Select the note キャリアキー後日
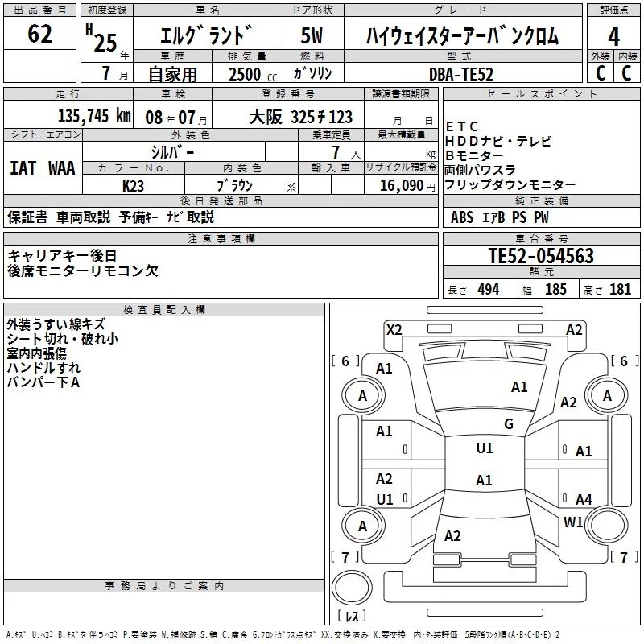This screenshot has height=644, width=644. pos(63,256)
